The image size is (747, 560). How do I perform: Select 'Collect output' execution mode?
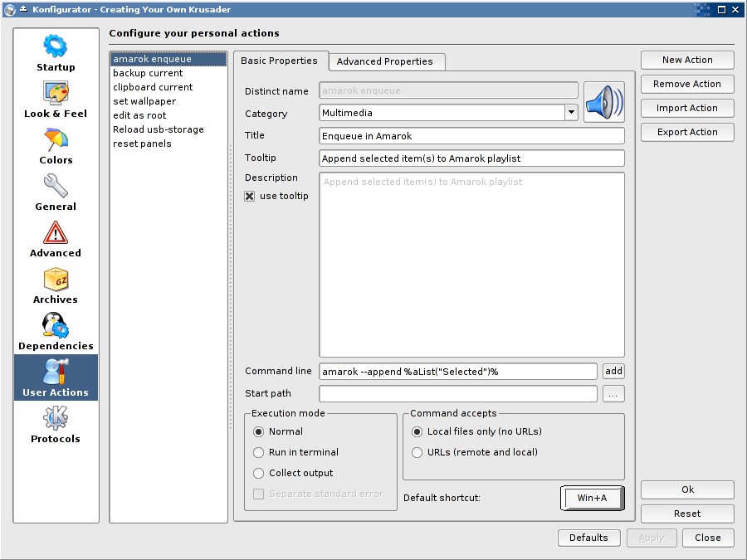[258, 473]
